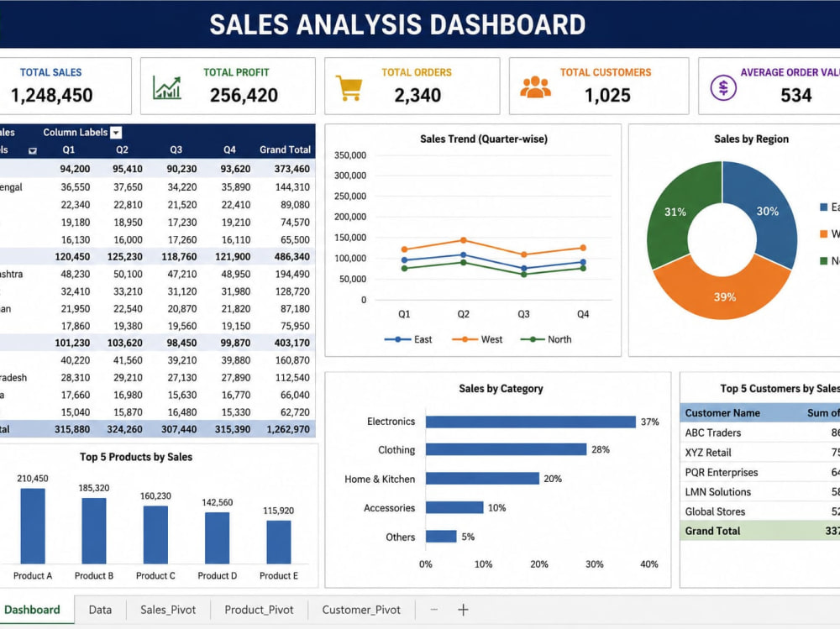Click the Total Sales value 1,248,450
This screenshot has height=629, width=840.
coord(52,96)
